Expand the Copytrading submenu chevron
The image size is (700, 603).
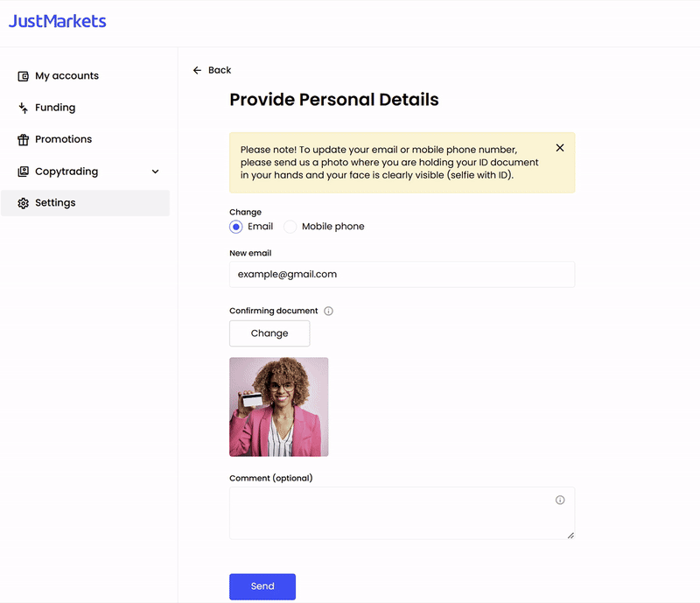pyautogui.click(x=156, y=172)
